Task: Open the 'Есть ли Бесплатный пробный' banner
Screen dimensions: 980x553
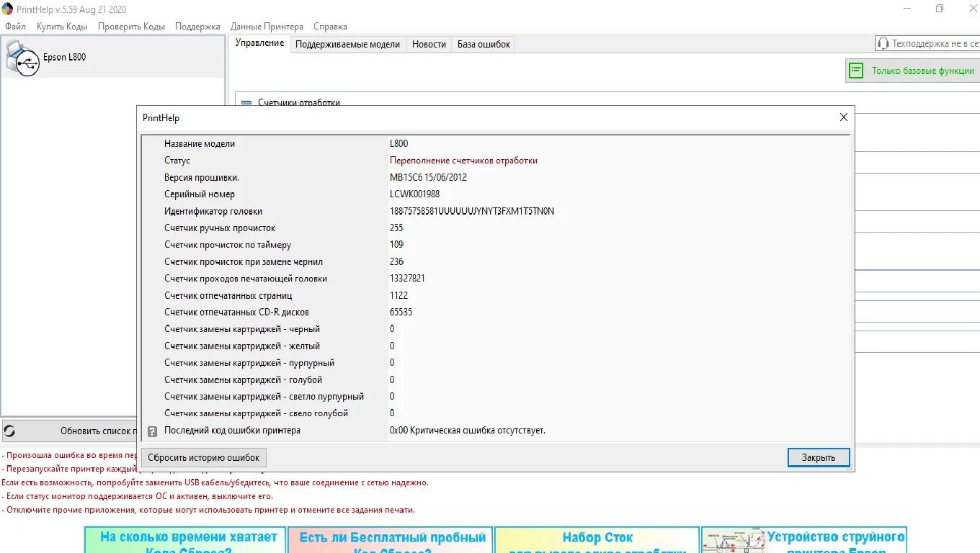Action: (x=392, y=540)
